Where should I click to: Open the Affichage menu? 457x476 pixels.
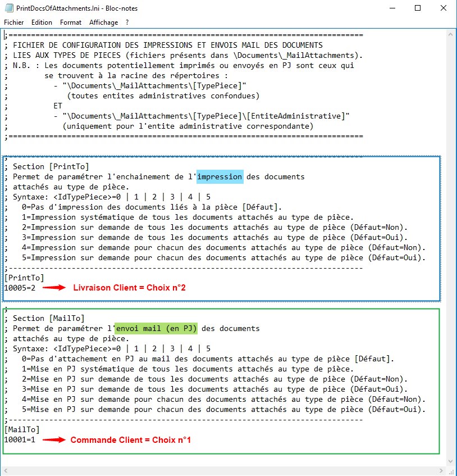coord(103,22)
